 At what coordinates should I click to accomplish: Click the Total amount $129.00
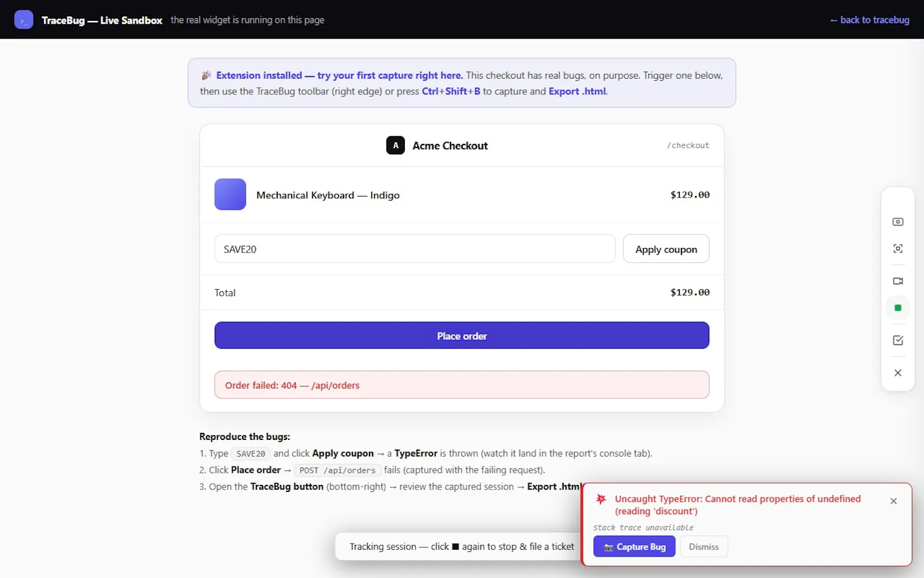[x=690, y=292]
